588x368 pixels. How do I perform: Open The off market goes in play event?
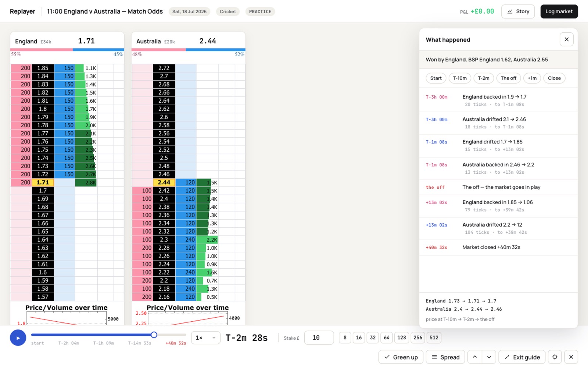pos(498,187)
